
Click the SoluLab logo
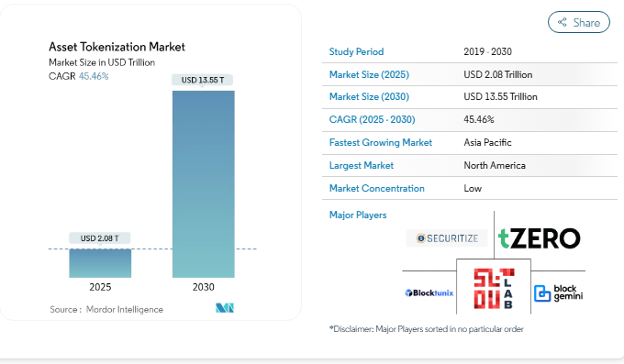pyautogui.click(x=494, y=289)
